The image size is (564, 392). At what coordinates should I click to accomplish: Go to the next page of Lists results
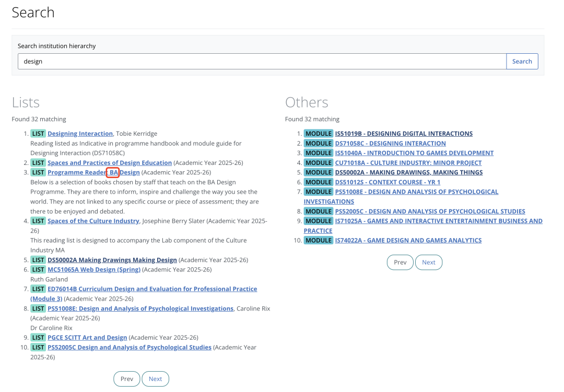pyautogui.click(x=156, y=379)
